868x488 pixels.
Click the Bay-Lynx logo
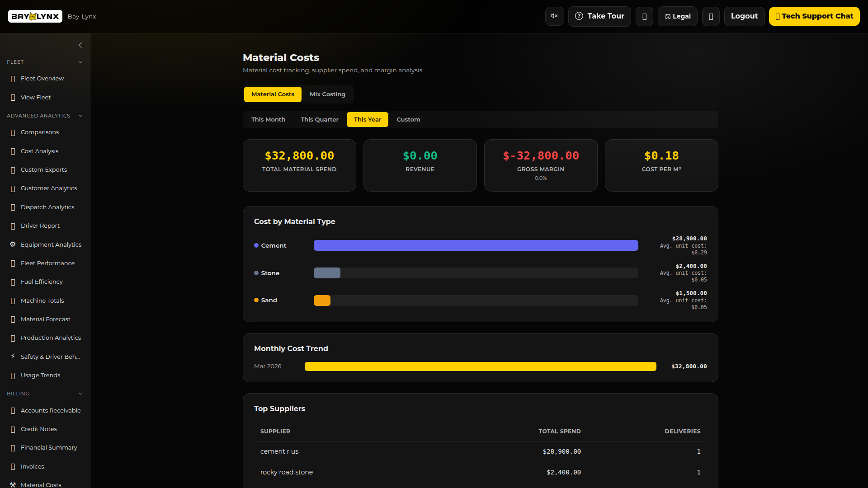point(35,16)
